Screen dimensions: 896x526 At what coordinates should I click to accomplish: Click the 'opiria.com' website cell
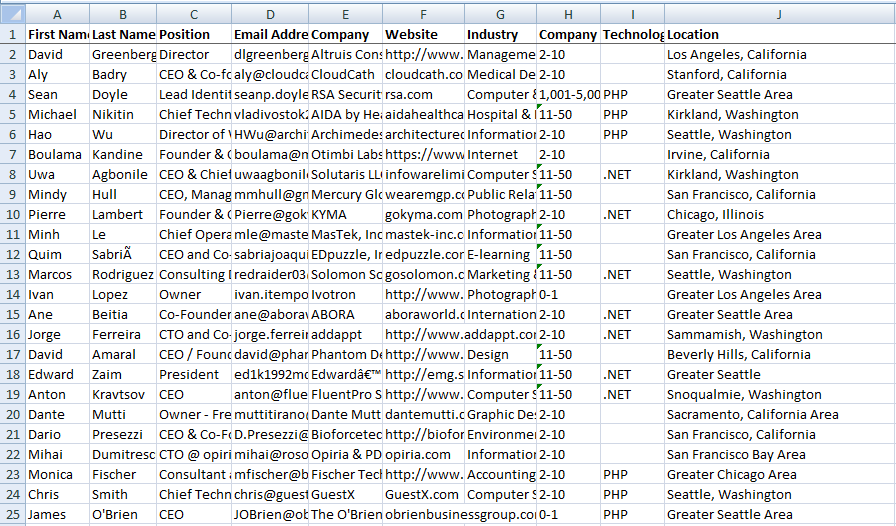coord(423,455)
